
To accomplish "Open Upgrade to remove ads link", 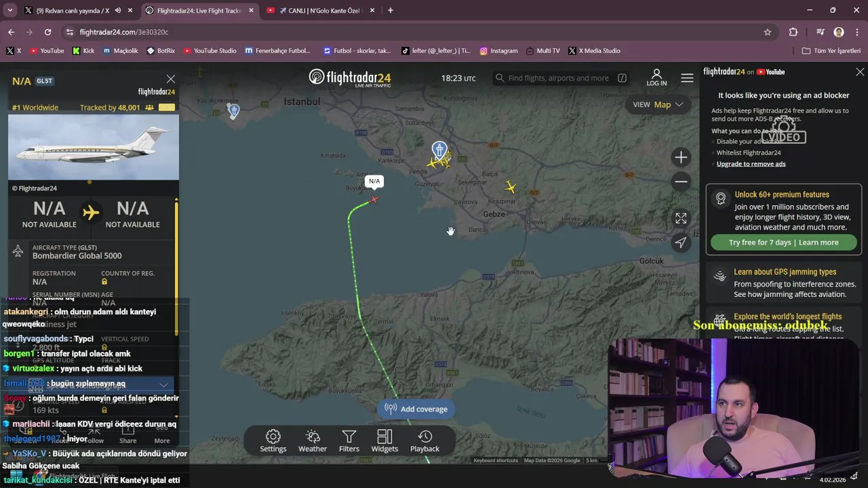I will click(751, 164).
